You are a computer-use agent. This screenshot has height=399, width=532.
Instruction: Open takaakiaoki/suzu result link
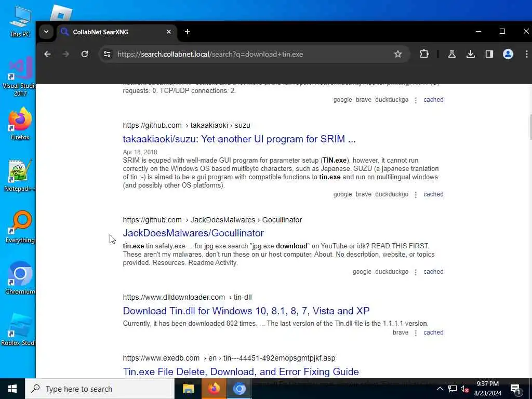coord(239,139)
